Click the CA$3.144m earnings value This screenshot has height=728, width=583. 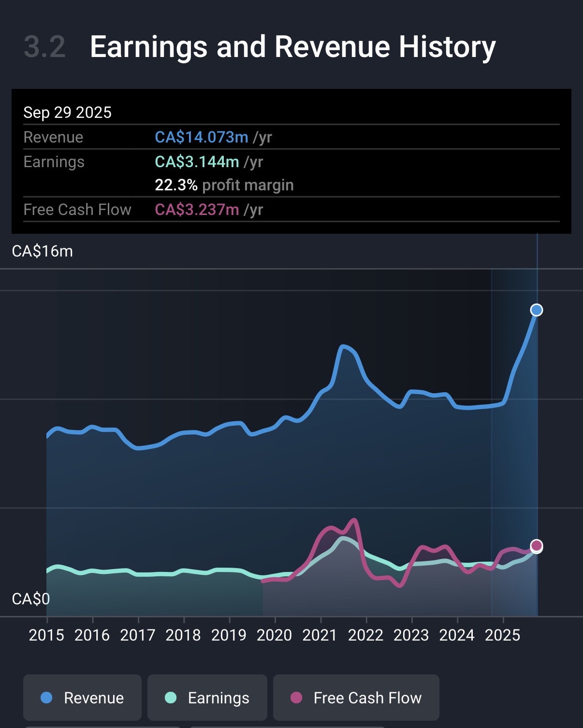point(197,162)
